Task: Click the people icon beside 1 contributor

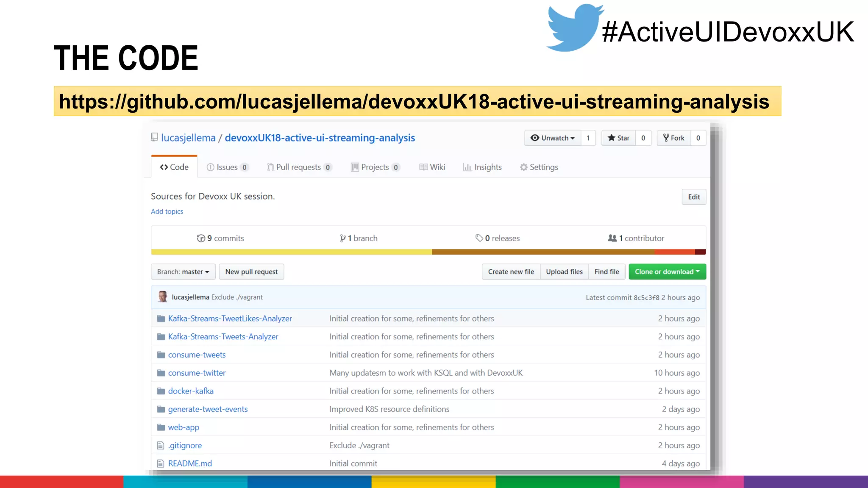Action: coord(612,238)
